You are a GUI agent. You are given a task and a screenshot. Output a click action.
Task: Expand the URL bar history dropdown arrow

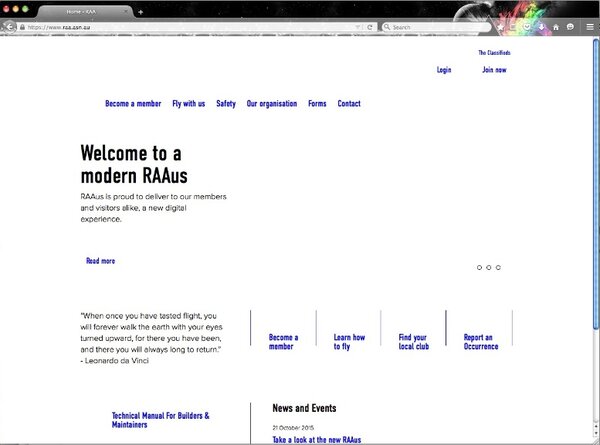click(x=358, y=27)
